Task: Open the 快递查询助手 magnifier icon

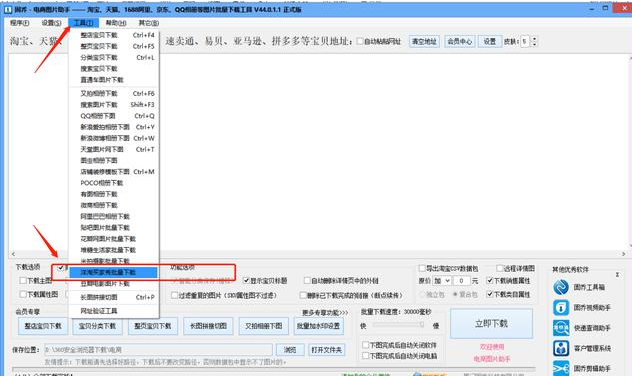Action: (x=561, y=328)
